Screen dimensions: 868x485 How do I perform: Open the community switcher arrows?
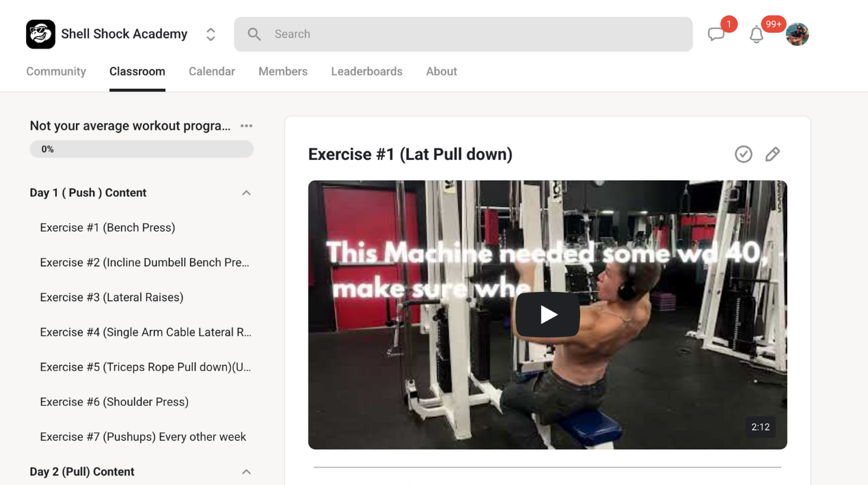(211, 34)
